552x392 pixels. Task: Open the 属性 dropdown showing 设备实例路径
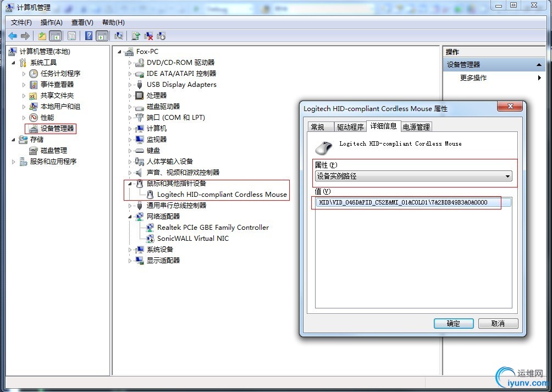pyautogui.click(x=413, y=176)
